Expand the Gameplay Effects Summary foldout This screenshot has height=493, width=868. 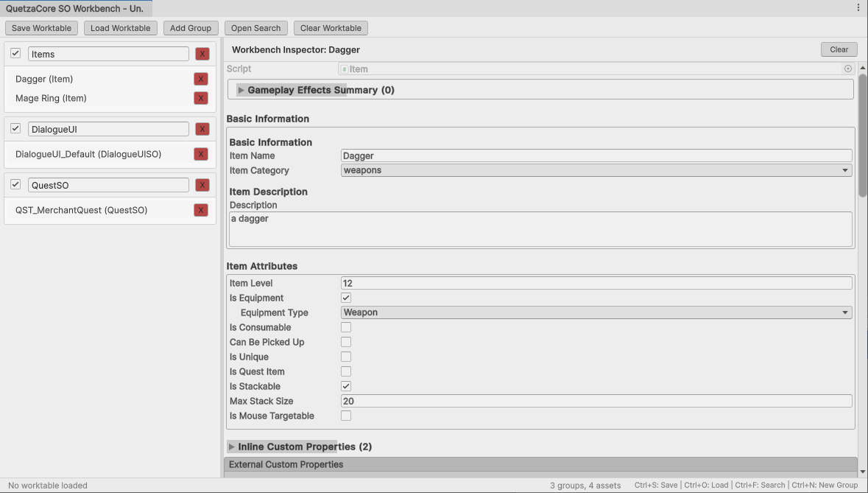tap(241, 90)
